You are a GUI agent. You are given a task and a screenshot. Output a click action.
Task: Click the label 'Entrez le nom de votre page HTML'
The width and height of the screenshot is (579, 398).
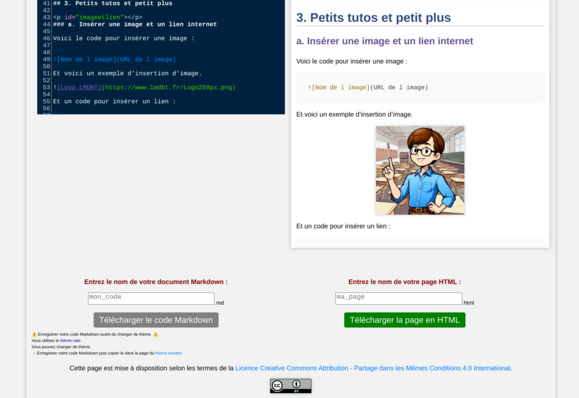(405, 282)
